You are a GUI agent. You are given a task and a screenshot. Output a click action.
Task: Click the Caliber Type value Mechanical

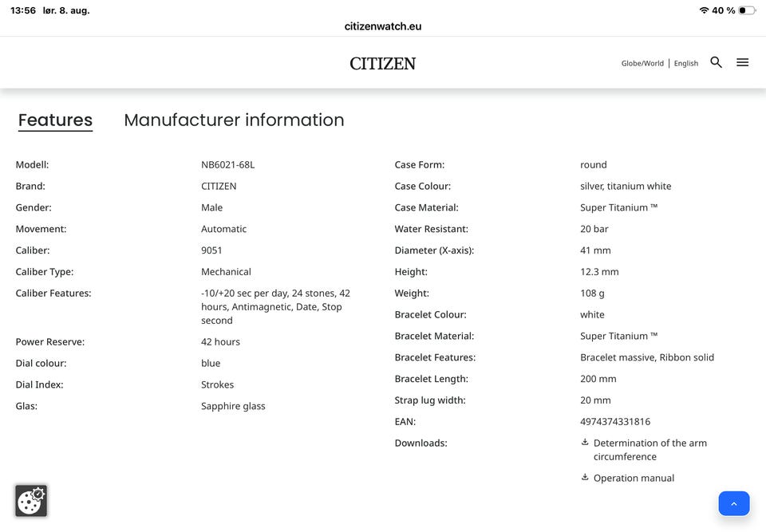(x=226, y=272)
